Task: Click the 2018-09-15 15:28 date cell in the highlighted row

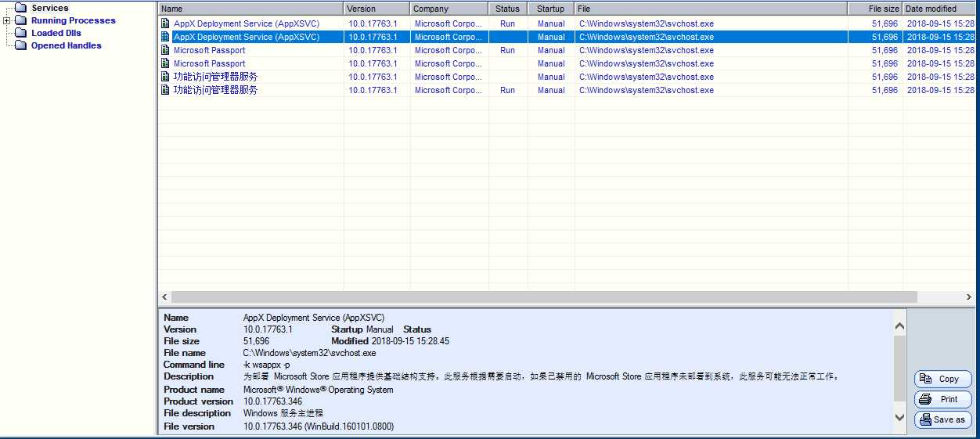Action: point(940,37)
